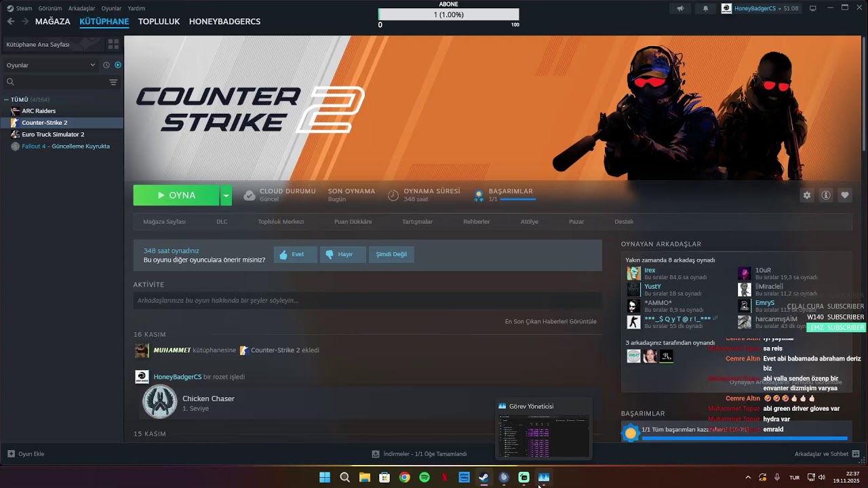Open the DLC tab
Screen dimensions: 868x488
point(222,222)
